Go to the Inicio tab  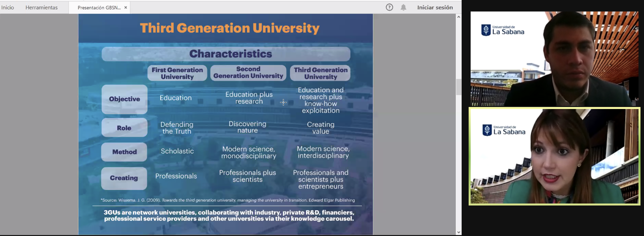click(x=7, y=7)
